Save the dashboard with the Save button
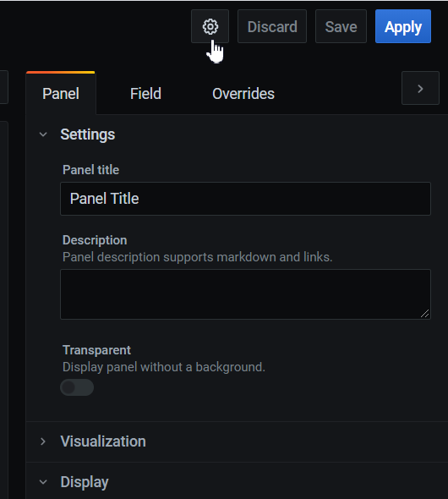 point(341,26)
